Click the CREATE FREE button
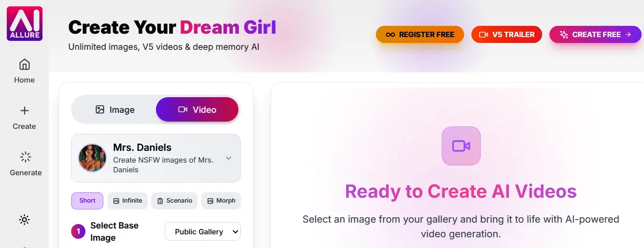644x248 pixels. [x=595, y=35]
